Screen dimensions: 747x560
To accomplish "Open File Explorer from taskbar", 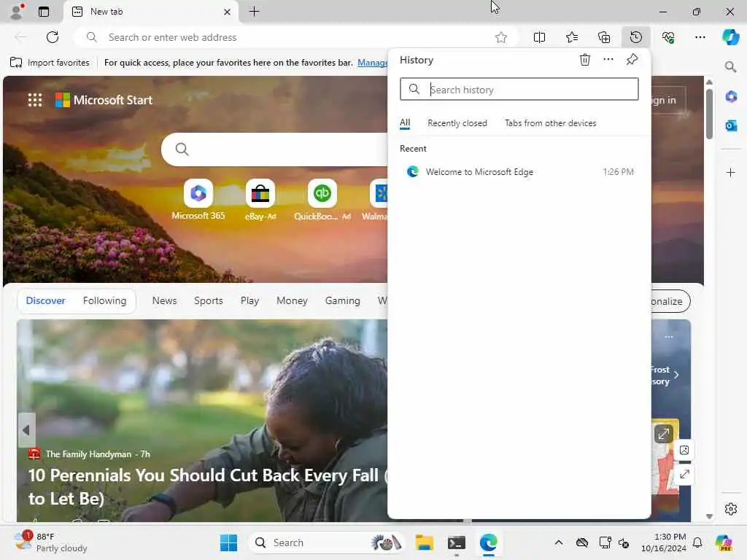I will [x=424, y=542].
